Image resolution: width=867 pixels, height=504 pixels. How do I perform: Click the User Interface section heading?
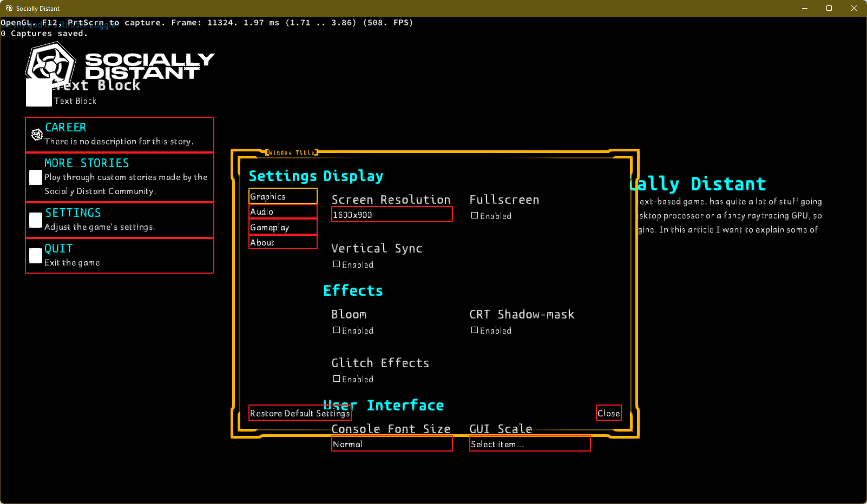pyautogui.click(x=383, y=405)
